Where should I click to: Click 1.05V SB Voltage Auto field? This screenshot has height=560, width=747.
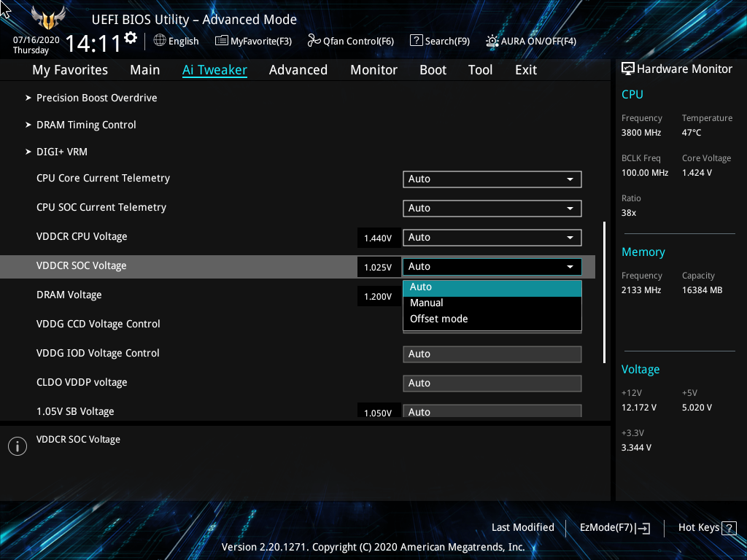pyautogui.click(x=492, y=411)
